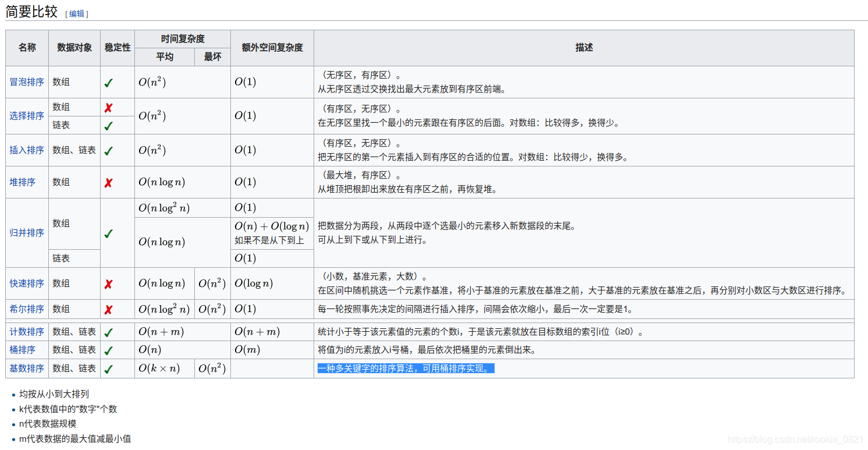Click the green check in 归并排序 row
This screenshot has height=450, width=868.
point(108,233)
